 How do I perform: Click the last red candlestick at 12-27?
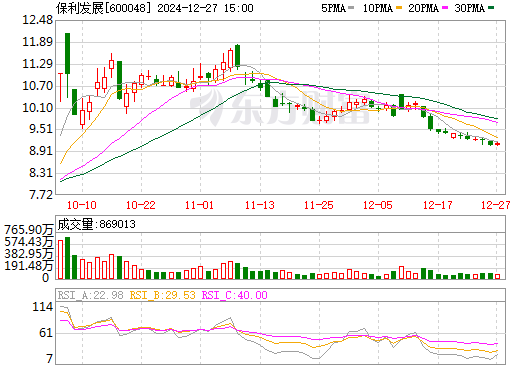(x=498, y=144)
